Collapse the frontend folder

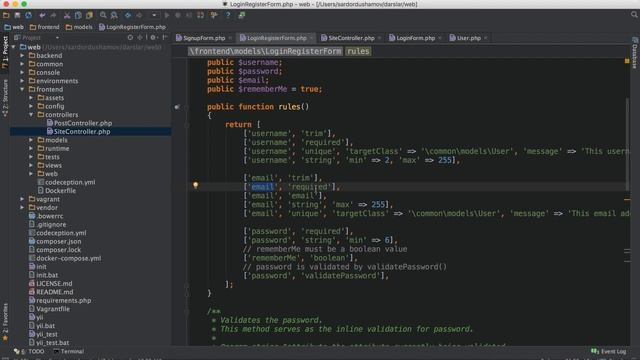[x=22, y=89]
